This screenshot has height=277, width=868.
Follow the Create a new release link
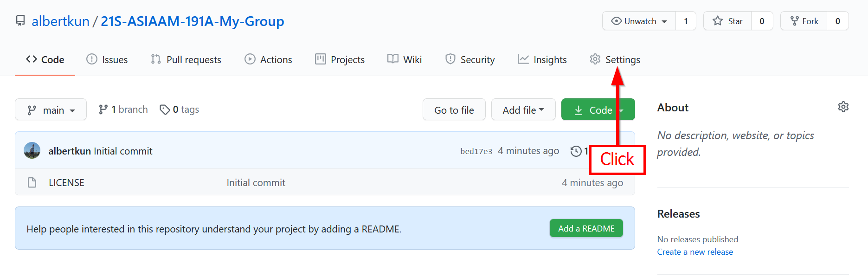pyautogui.click(x=694, y=252)
